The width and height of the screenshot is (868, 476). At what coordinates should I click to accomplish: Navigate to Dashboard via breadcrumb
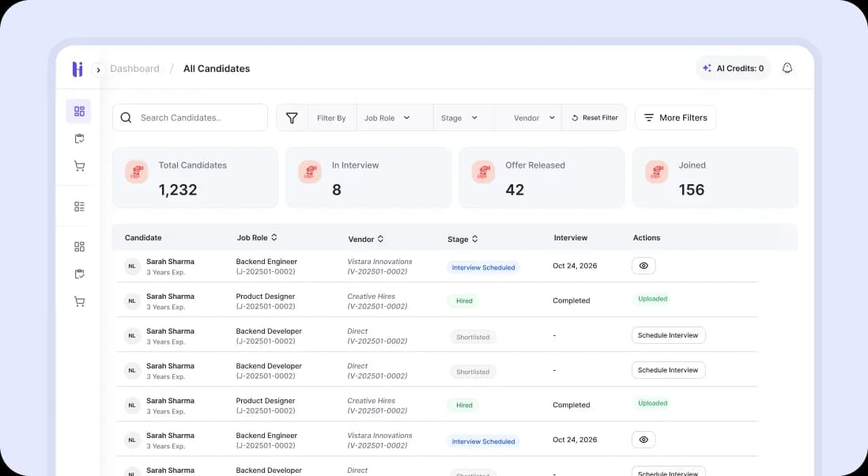[134, 68]
